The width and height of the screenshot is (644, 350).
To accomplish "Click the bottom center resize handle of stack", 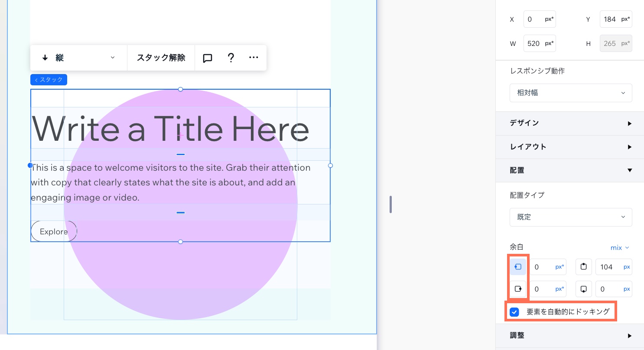I will pyautogui.click(x=180, y=242).
